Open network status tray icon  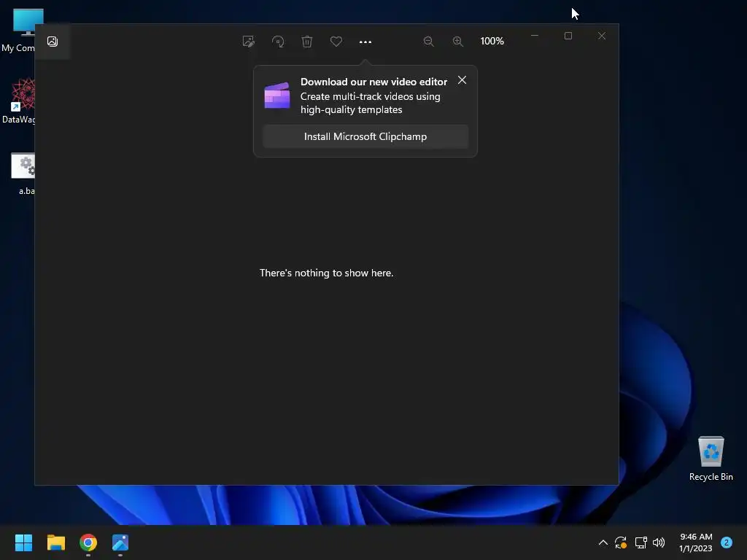(640, 542)
